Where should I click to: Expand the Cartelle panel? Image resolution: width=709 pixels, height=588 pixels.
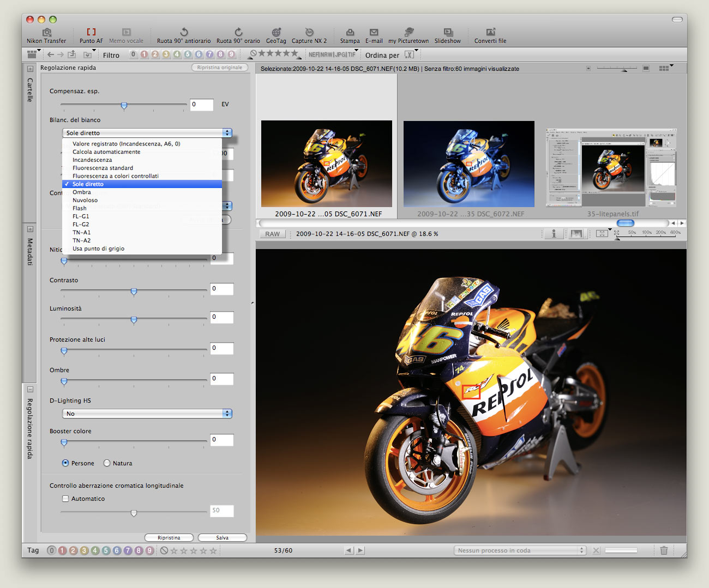30,69
